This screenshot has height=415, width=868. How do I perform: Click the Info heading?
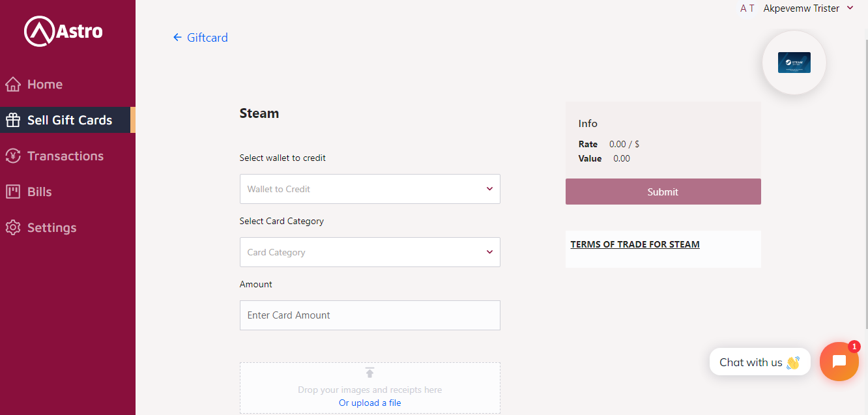[x=588, y=123]
